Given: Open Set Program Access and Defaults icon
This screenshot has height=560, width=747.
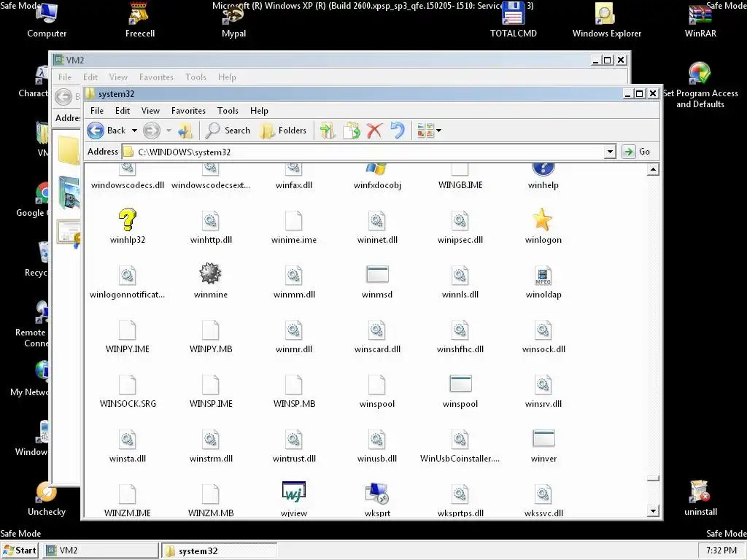Looking at the screenshot, I should (x=700, y=86).
